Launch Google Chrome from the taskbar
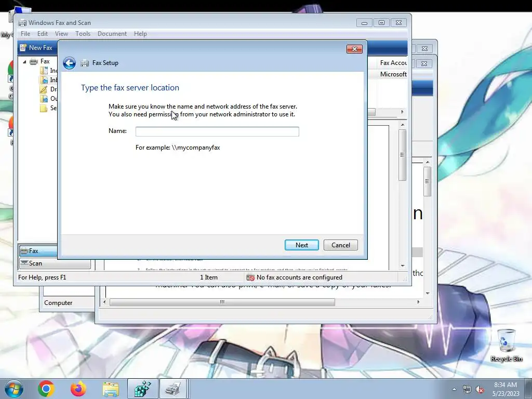 click(x=46, y=389)
